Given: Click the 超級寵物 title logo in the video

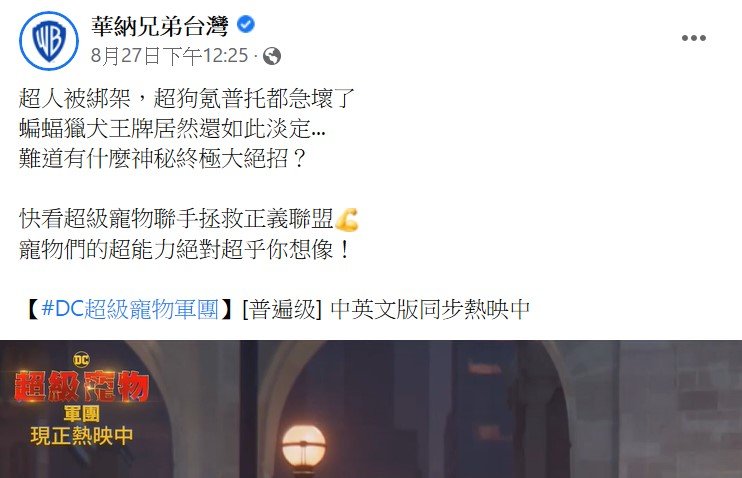Looking at the screenshot, I should tap(81, 385).
